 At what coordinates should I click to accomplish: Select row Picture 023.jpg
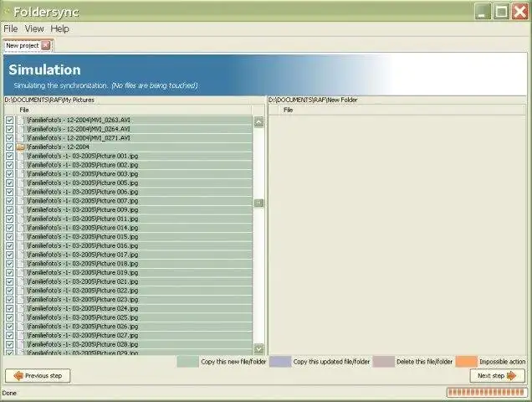[x=134, y=300]
